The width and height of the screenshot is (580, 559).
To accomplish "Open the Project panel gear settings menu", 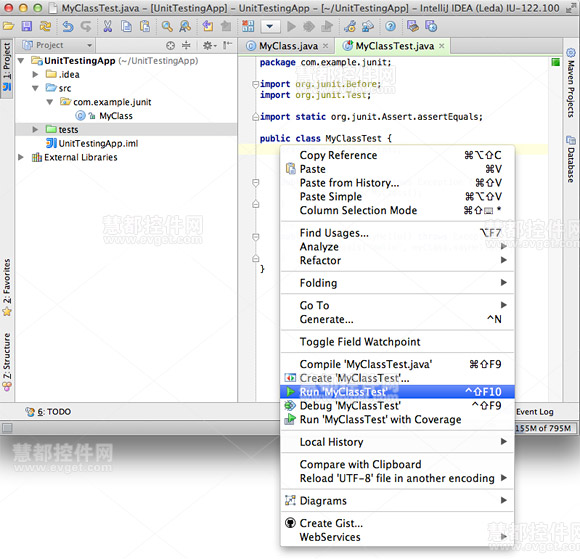I will [209, 46].
